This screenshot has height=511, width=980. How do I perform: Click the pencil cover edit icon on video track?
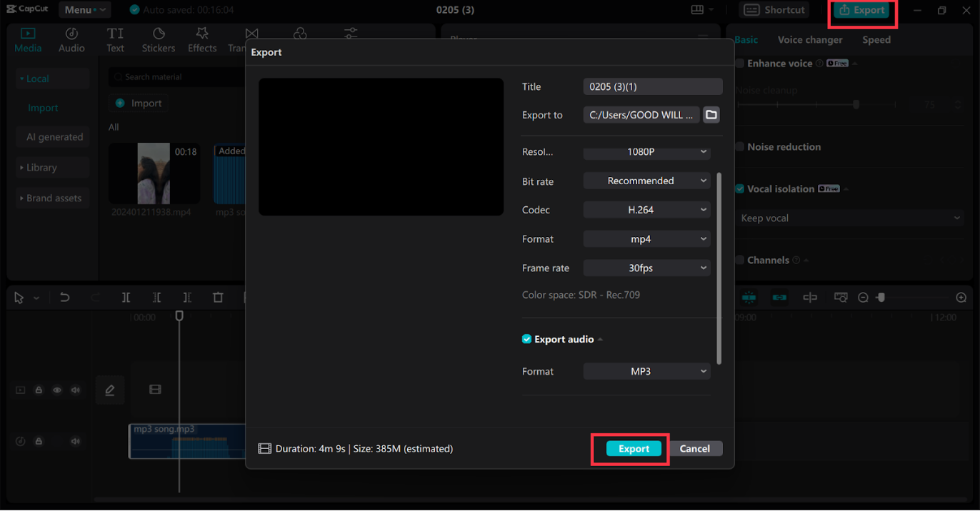(x=110, y=390)
